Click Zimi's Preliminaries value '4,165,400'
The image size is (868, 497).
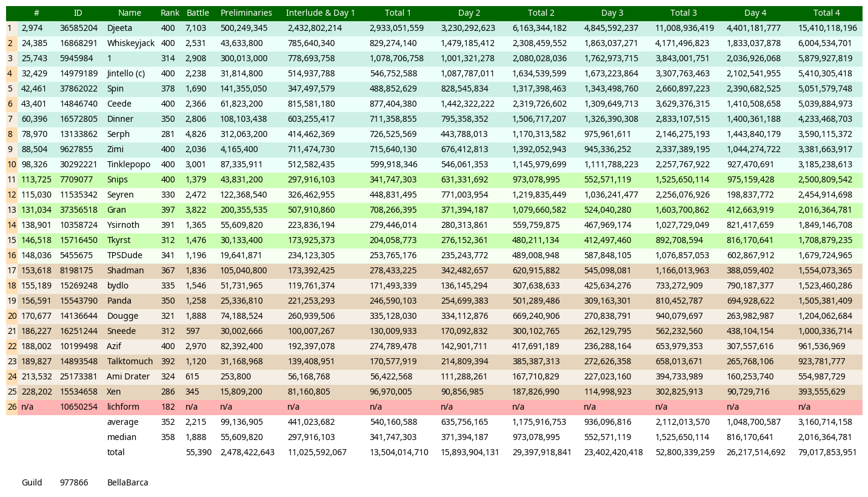239,149
